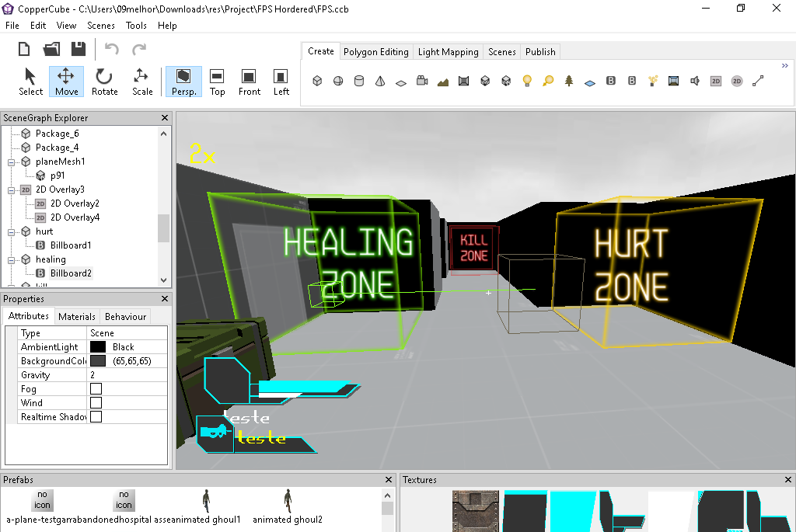796x532 pixels.
Task: Activate the Select tool
Action: pos(30,82)
